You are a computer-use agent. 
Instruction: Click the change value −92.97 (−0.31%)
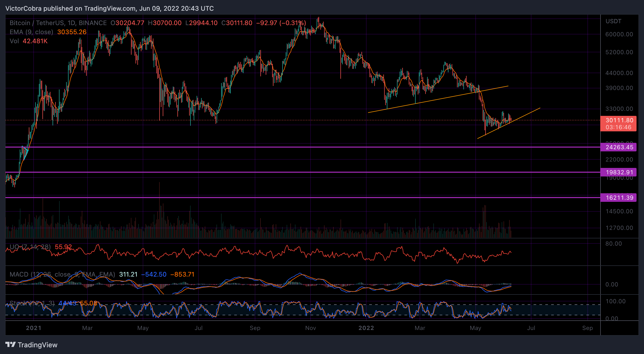click(281, 23)
